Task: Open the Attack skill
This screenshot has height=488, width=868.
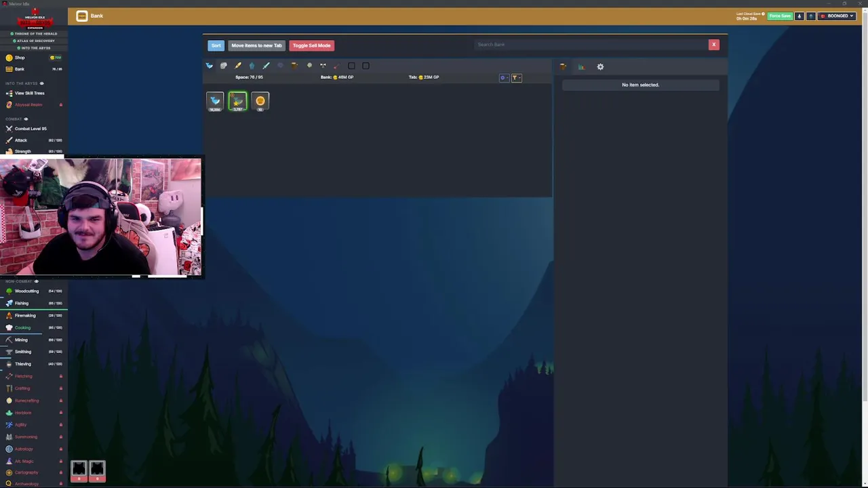Action: point(33,140)
